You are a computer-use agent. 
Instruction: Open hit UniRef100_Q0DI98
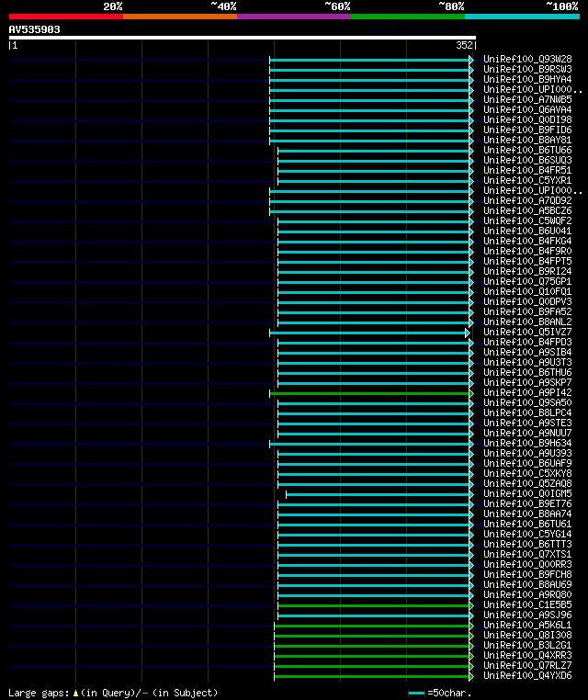[527, 119]
